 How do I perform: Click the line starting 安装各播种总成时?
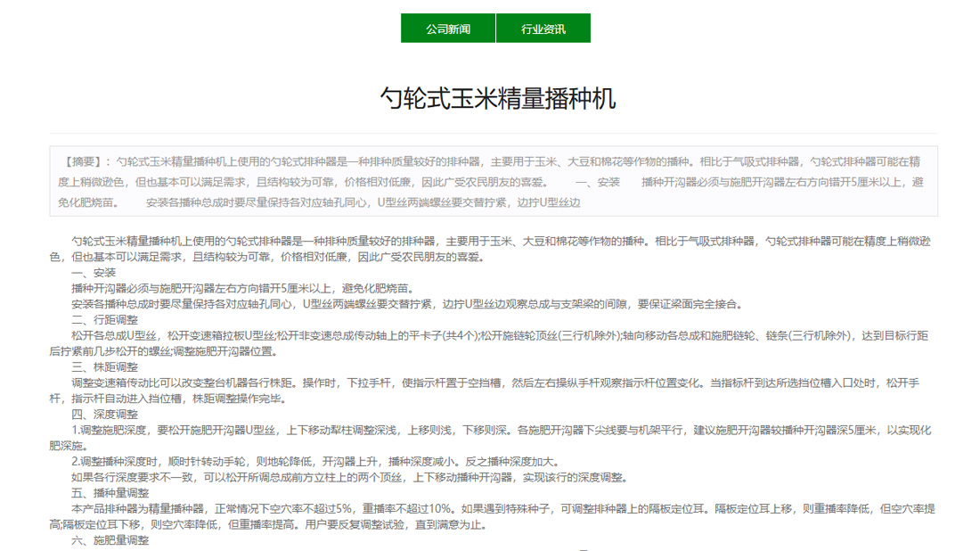tap(408, 304)
